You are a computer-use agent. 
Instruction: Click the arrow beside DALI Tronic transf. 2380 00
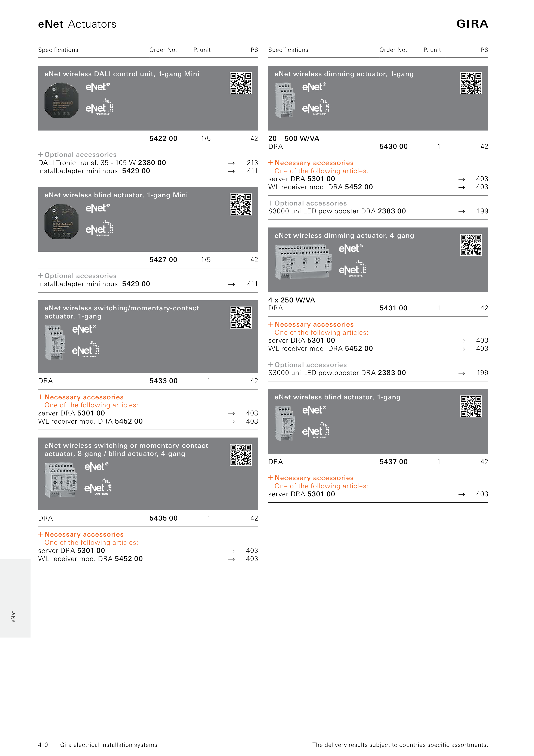(x=231, y=163)
